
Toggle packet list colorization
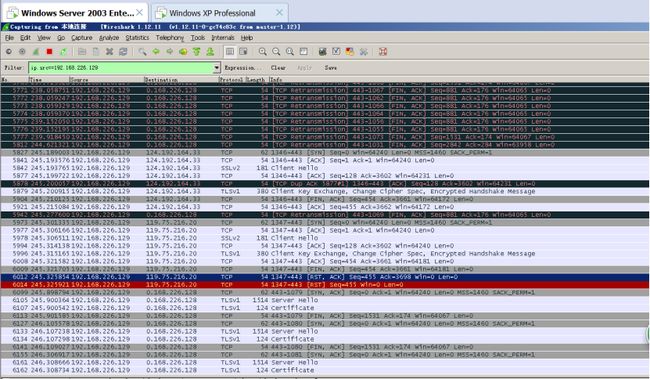coord(230,52)
